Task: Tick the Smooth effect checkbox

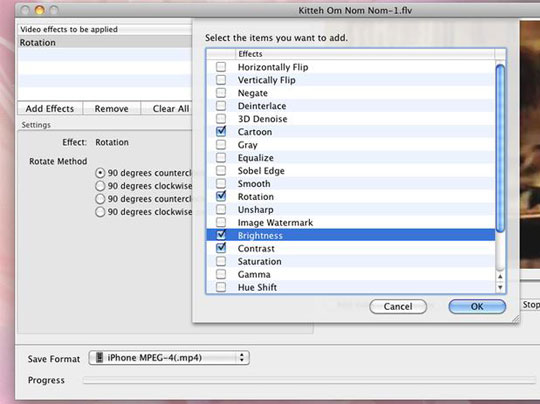Action: pos(221,184)
